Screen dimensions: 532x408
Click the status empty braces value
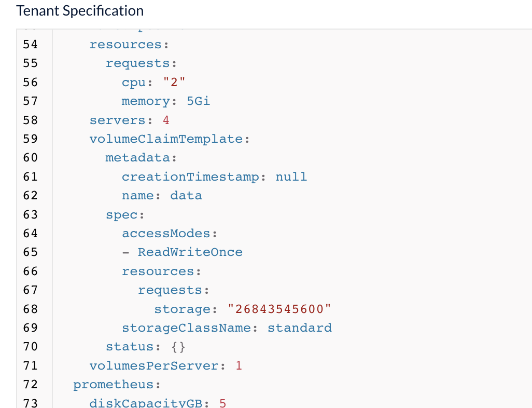click(x=178, y=346)
